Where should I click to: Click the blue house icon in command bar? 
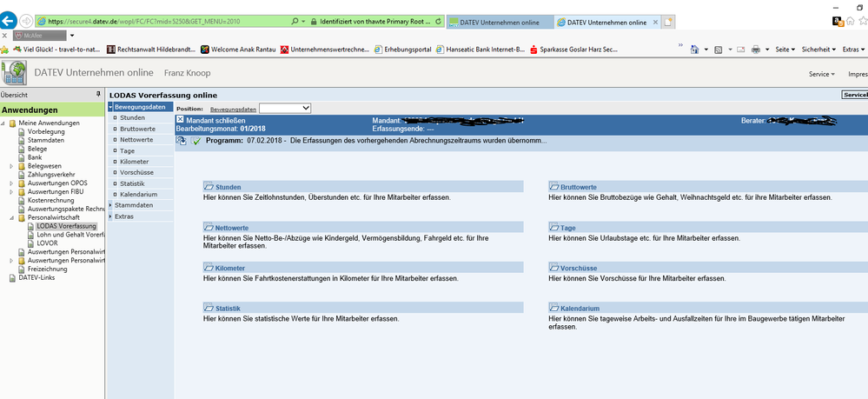tap(695, 50)
